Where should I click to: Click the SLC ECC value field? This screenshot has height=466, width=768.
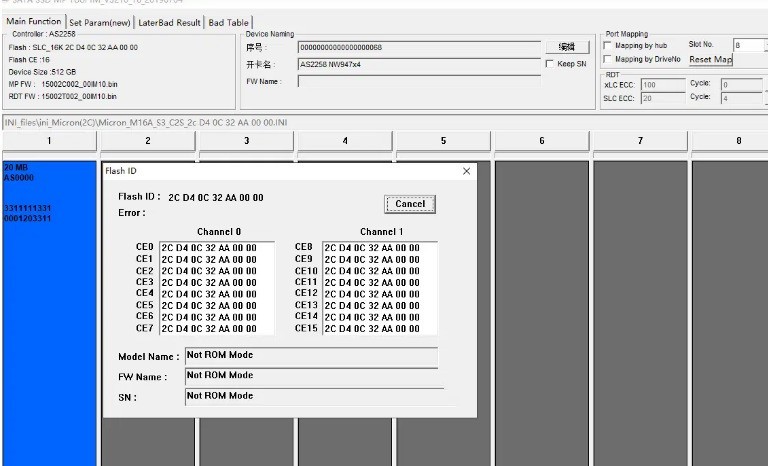[x=663, y=98]
